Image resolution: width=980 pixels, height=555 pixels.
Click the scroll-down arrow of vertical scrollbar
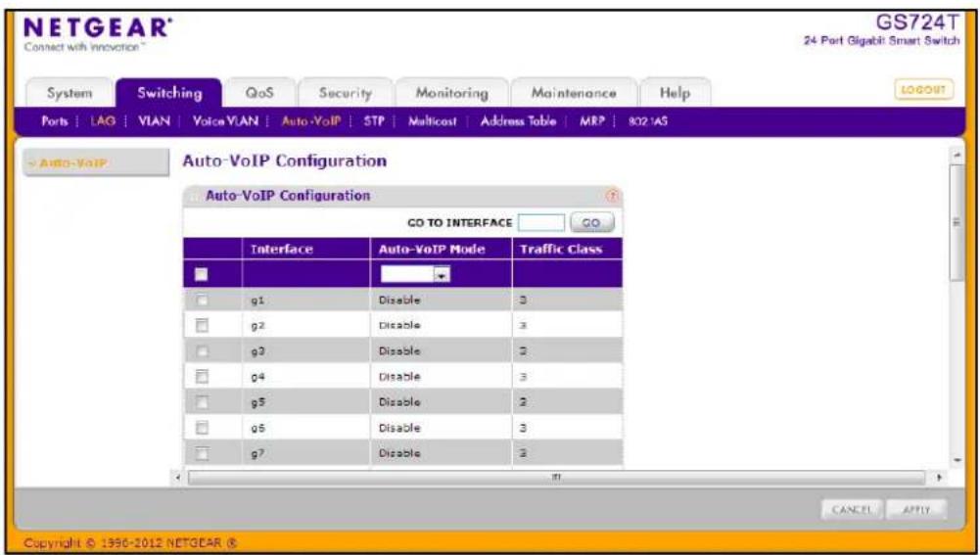pos(957,461)
